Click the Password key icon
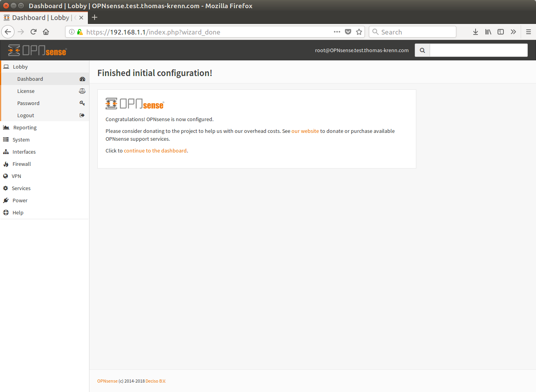The width and height of the screenshot is (536, 392). point(82,103)
